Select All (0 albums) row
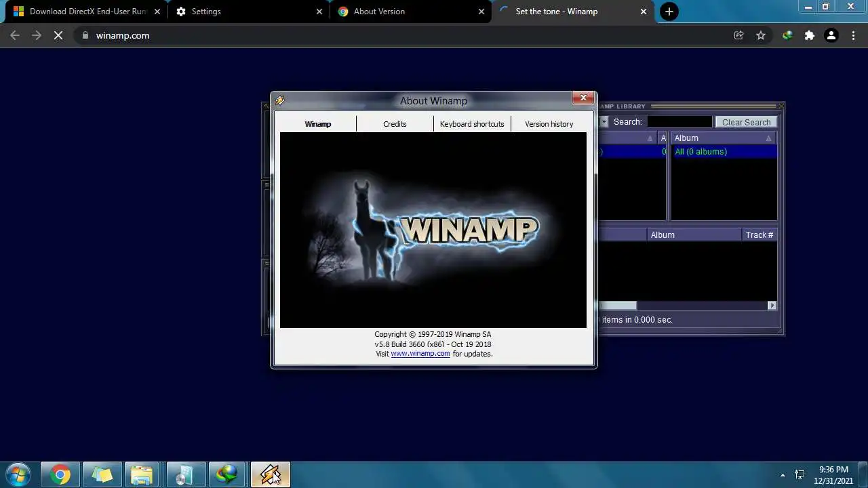Screen dimensions: 868x488 724,152
